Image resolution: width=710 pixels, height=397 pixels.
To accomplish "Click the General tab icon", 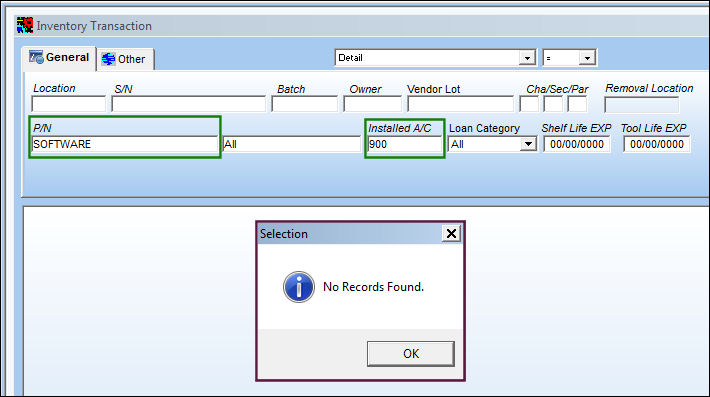I will (x=36, y=57).
